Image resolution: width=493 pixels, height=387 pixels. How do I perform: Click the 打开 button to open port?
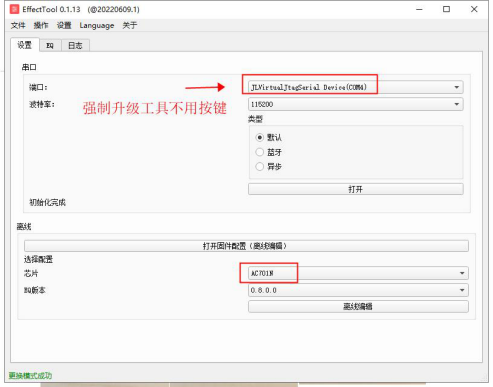pyautogui.click(x=356, y=189)
